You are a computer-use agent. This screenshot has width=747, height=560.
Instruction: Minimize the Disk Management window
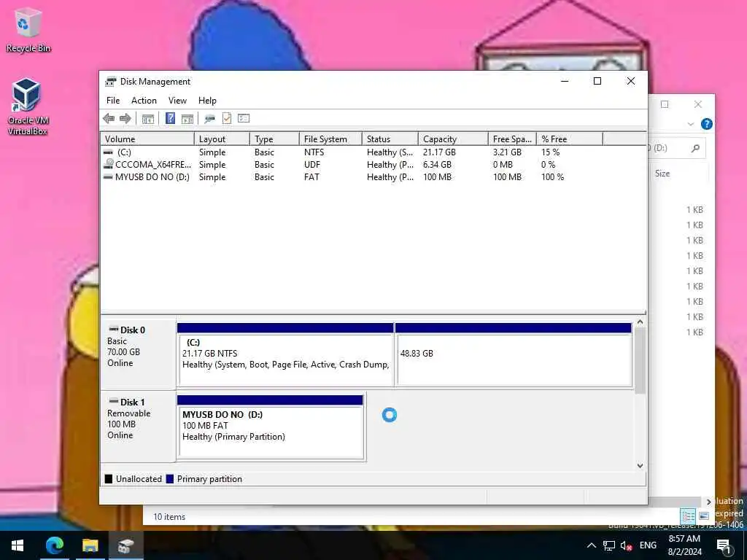point(565,82)
